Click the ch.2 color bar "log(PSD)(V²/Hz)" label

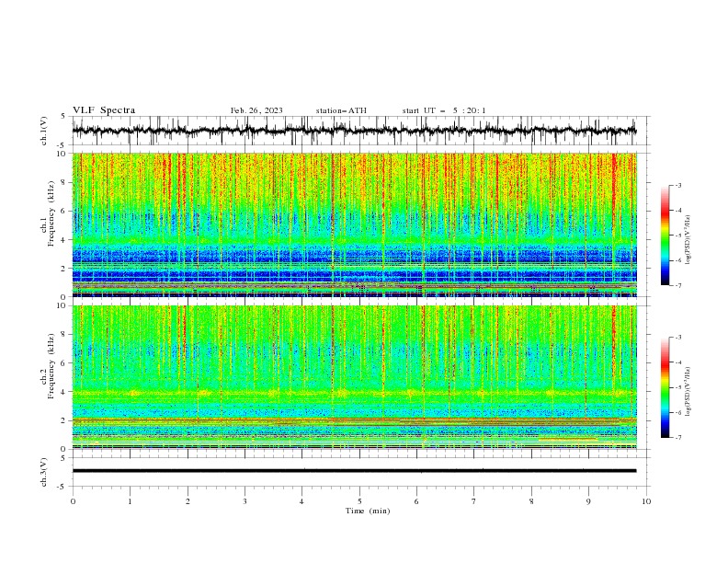688,391
